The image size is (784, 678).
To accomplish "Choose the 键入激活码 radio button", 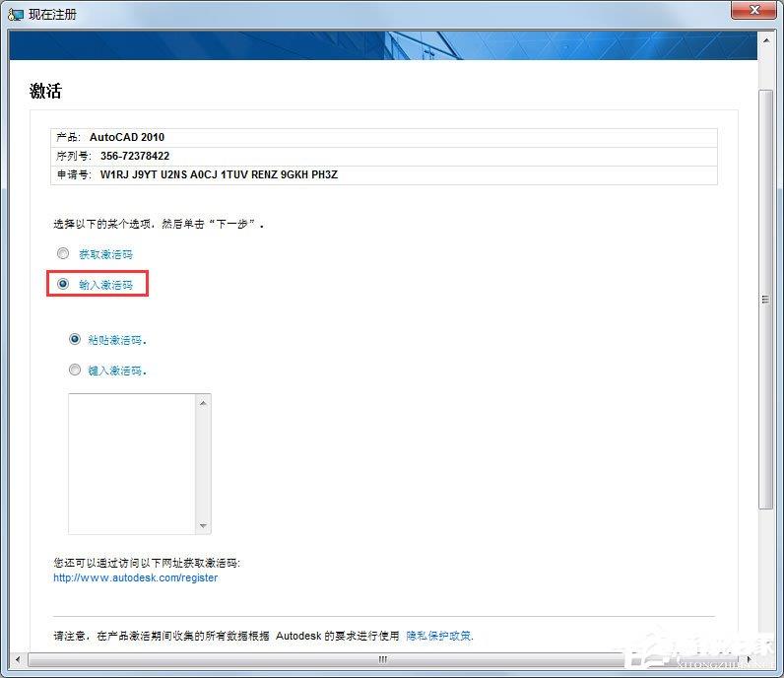I will (75, 371).
